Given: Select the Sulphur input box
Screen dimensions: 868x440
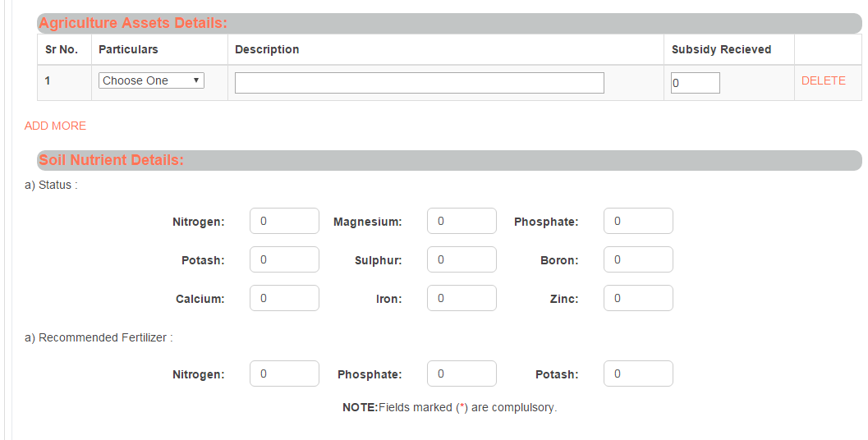Looking at the screenshot, I should (462, 260).
